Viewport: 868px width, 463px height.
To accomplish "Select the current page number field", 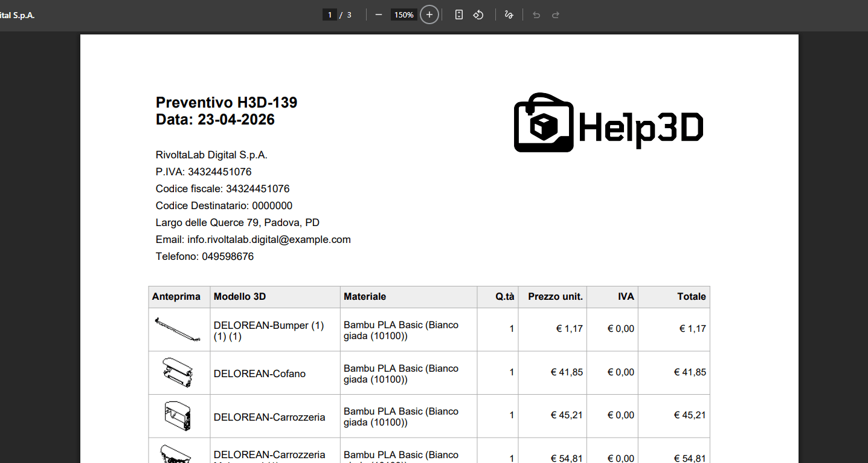I will [330, 15].
